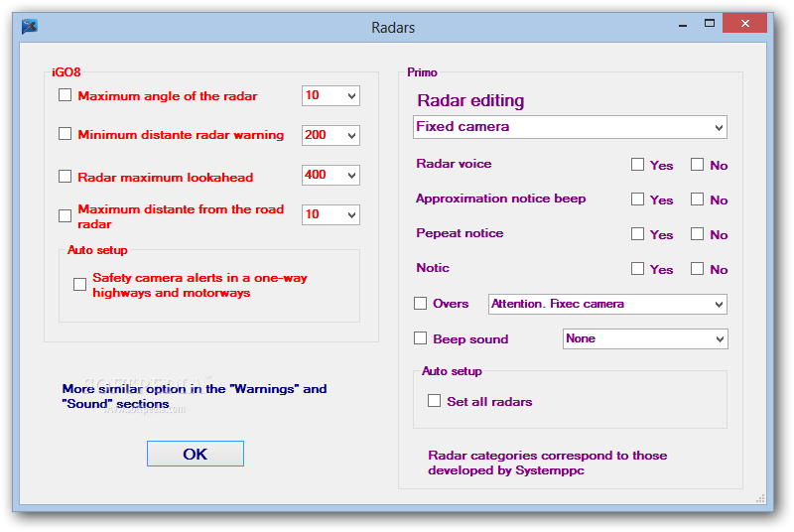Open Minimum distante dropdown showing 200
794x532 pixels.
pyautogui.click(x=331, y=135)
